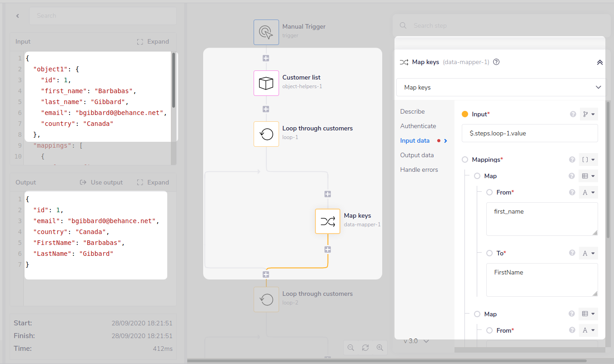
Task: Click the back arrow above Input panel
Action: pyautogui.click(x=18, y=16)
